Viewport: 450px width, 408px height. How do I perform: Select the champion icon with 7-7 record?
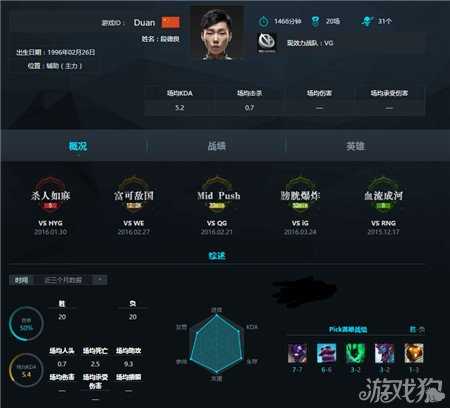tap(297, 353)
